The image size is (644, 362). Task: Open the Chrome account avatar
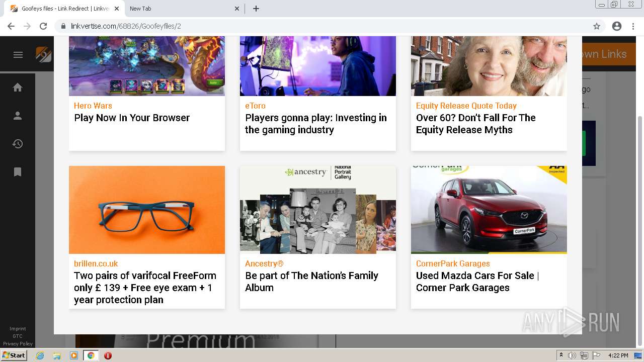pyautogui.click(x=617, y=26)
